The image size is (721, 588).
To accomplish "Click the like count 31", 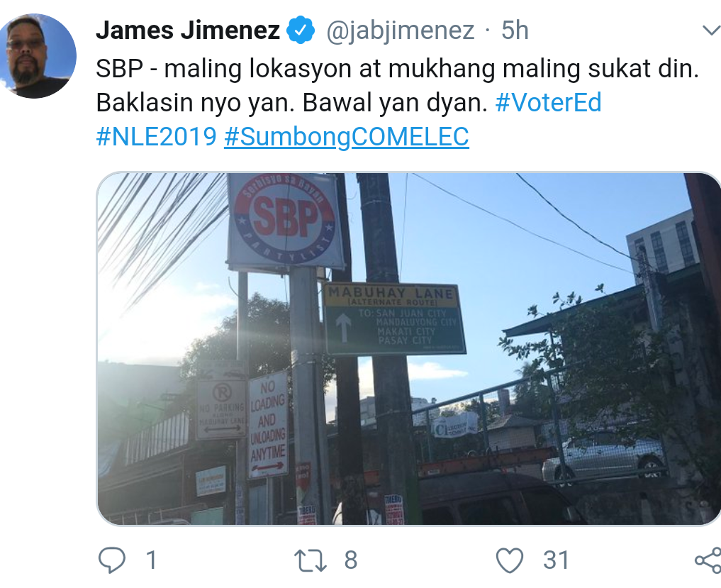I will [557, 560].
